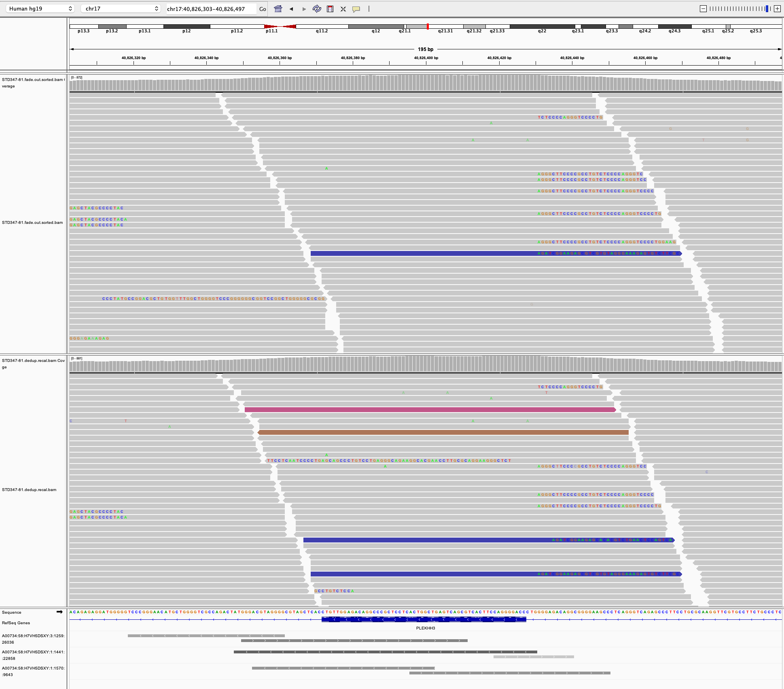Click the dedup.recal coverage data range [0 - 881]
This screenshot has height=689, width=784.
pyautogui.click(x=76, y=358)
